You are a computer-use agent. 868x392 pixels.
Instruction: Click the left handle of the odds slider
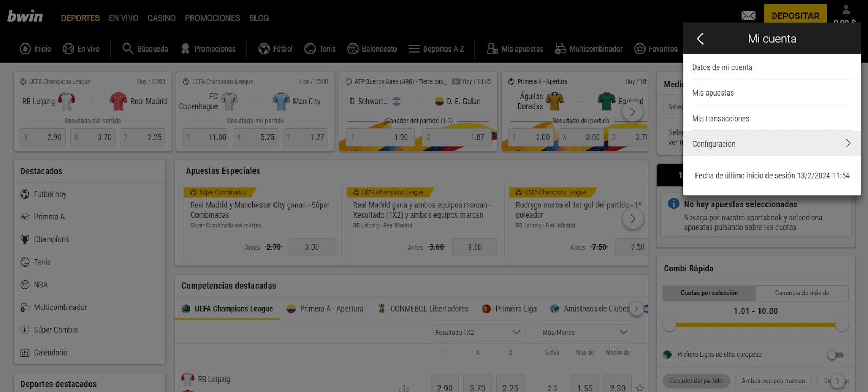pos(669,325)
